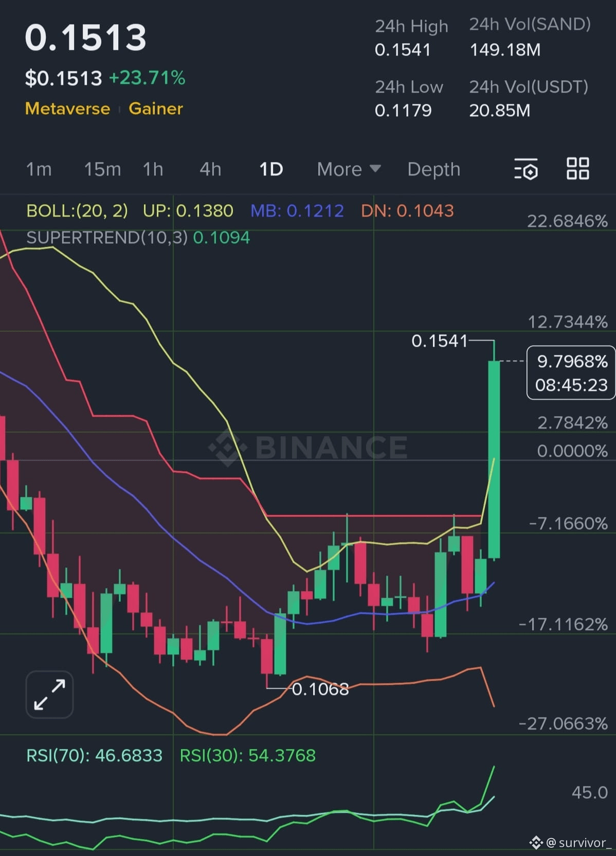616x856 pixels.
Task: Tap the 9.7968% countdown price tag
Action: point(571,373)
